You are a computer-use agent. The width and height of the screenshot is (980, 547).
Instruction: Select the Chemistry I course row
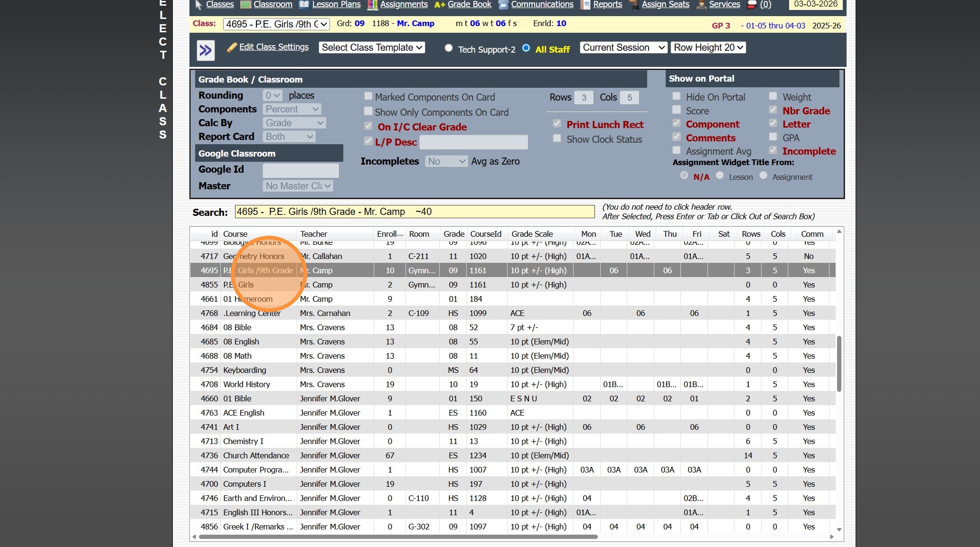tap(243, 441)
